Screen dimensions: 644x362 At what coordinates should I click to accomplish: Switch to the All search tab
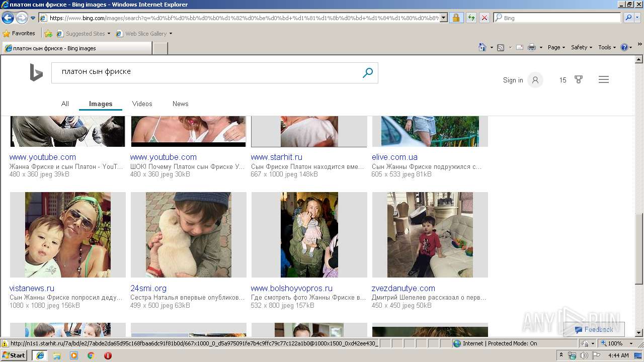tap(65, 104)
